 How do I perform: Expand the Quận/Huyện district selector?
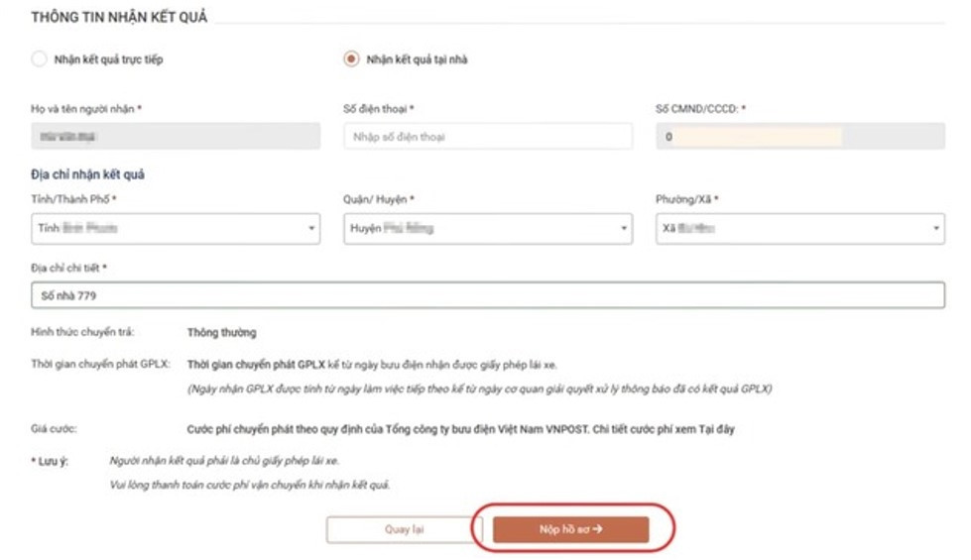click(x=487, y=229)
